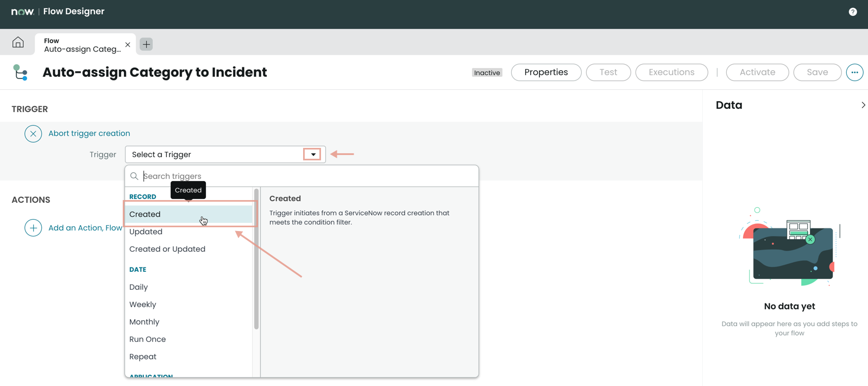The width and height of the screenshot is (868, 386).
Task: Collapse the Data panel chevron
Action: click(x=863, y=105)
